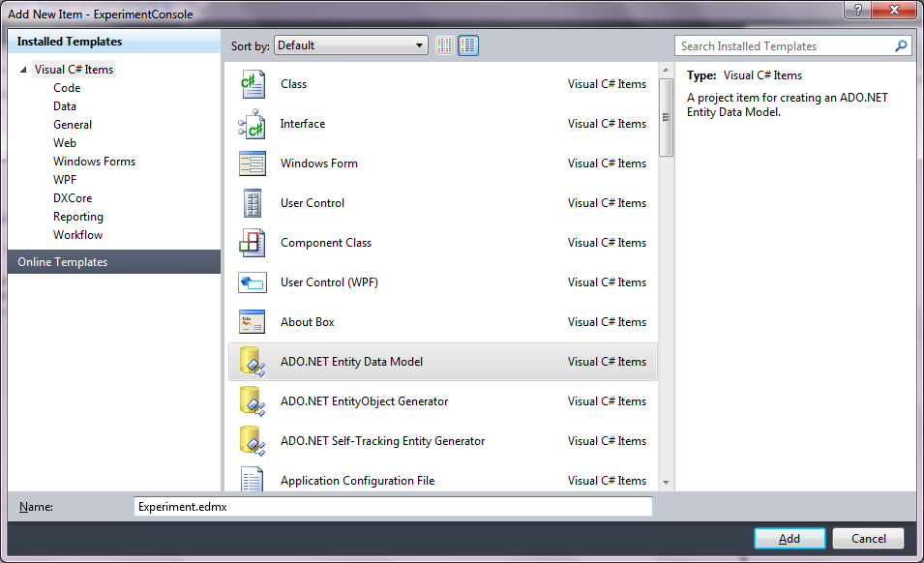Select 'Application Configuration File' text
This screenshot has width=924, height=563.
click(x=357, y=481)
